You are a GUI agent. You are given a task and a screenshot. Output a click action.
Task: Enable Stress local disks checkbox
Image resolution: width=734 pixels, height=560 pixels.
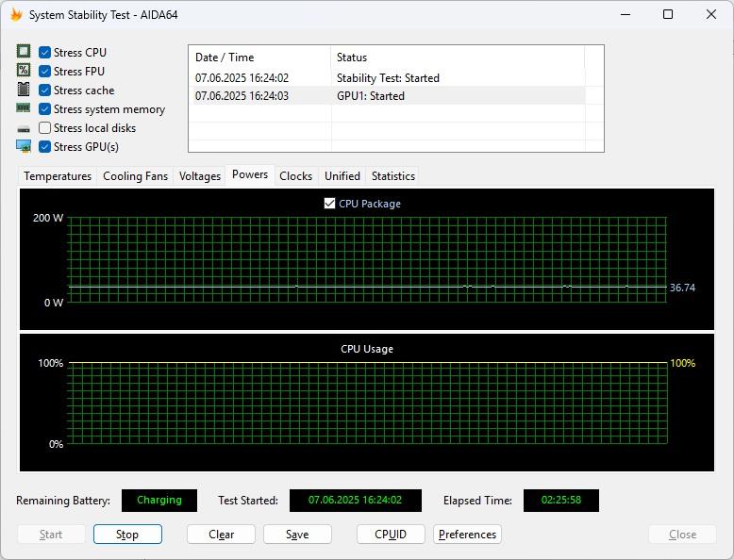click(x=44, y=127)
